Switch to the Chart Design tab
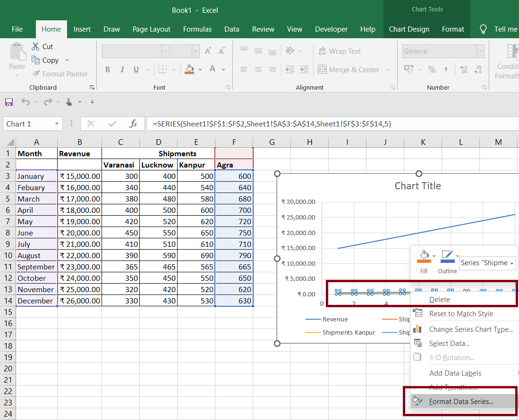 [409, 29]
